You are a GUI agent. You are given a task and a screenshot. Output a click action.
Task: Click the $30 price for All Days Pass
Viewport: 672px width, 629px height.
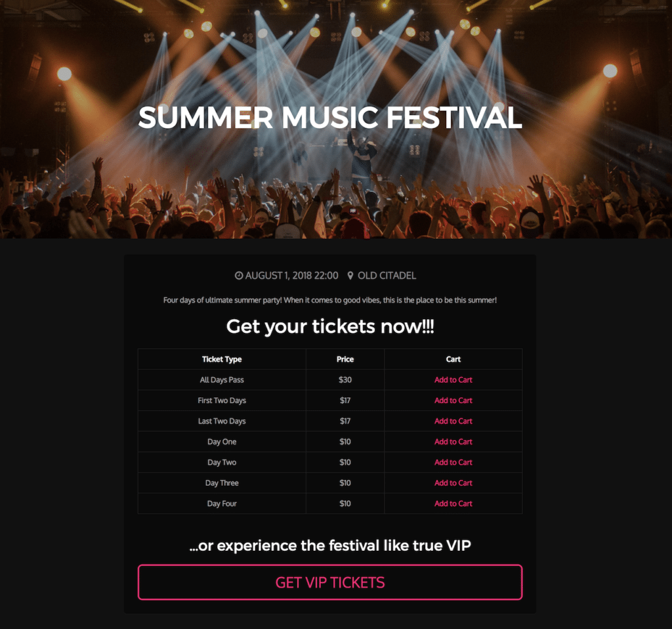[x=345, y=380]
